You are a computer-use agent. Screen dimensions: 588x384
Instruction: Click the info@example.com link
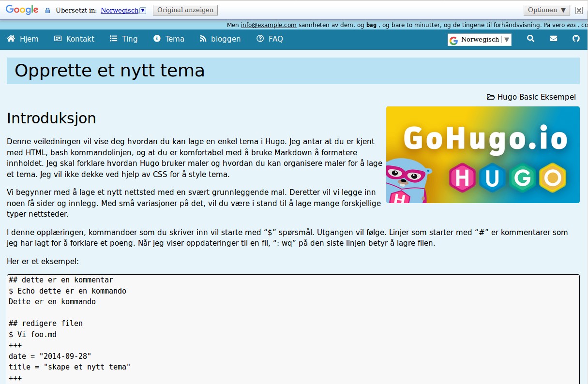[x=269, y=25]
